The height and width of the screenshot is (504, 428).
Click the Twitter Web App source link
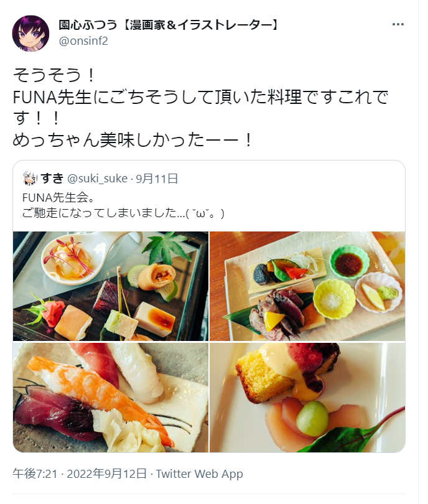click(200, 474)
